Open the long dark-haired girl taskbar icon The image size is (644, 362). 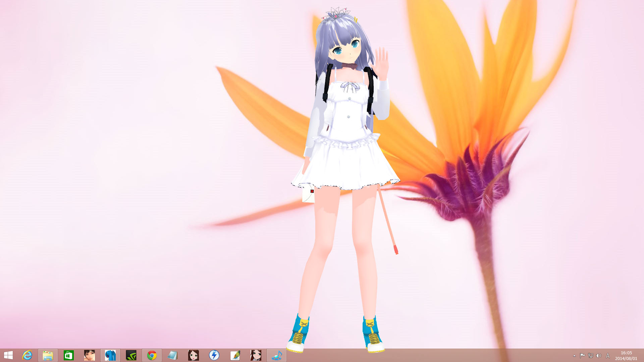pyautogui.click(x=256, y=355)
